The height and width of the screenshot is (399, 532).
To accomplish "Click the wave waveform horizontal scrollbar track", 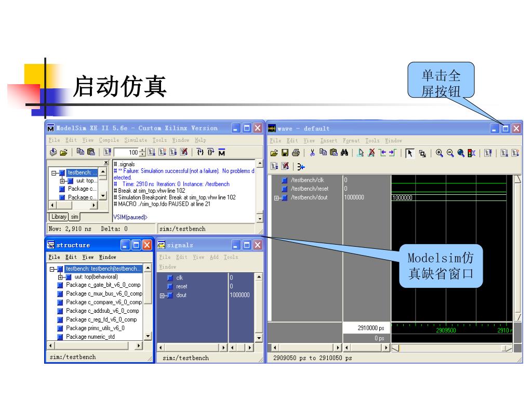I will pyautogui.click(x=451, y=348).
